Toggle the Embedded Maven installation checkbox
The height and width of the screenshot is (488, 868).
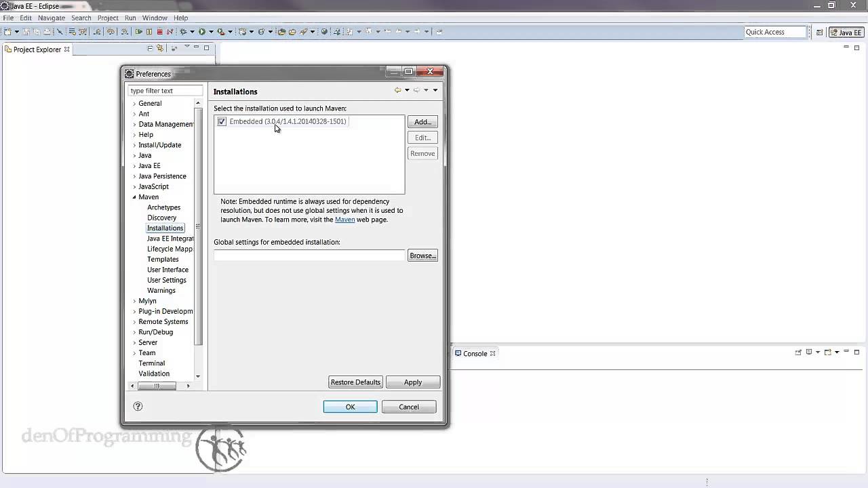[222, 121]
